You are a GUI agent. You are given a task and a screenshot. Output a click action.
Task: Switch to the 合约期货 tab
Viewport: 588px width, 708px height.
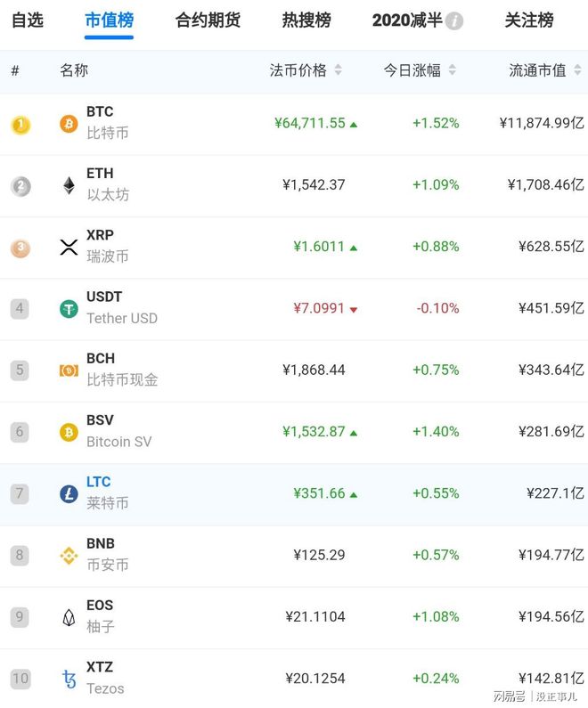click(x=208, y=20)
